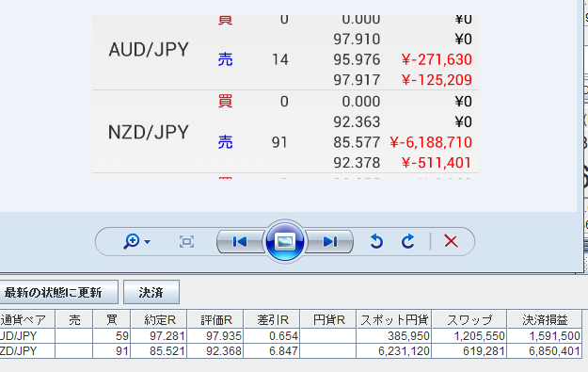Click the 決済 settlement button

click(151, 292)
